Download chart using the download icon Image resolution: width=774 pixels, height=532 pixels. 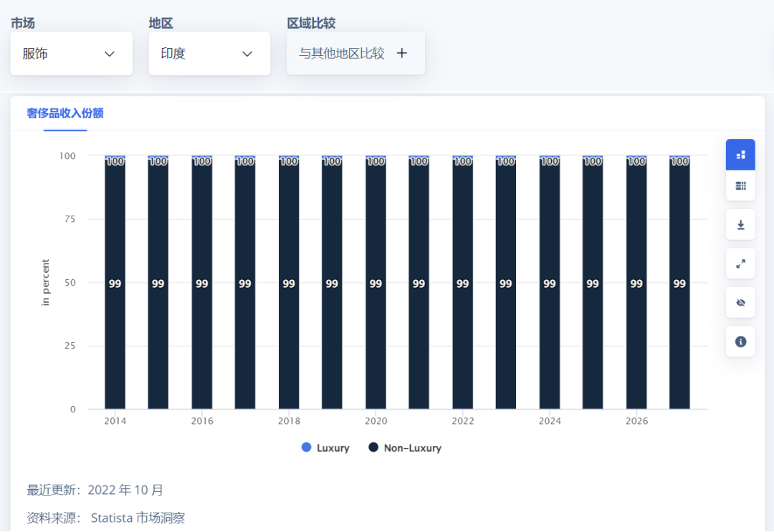point(740,225)
